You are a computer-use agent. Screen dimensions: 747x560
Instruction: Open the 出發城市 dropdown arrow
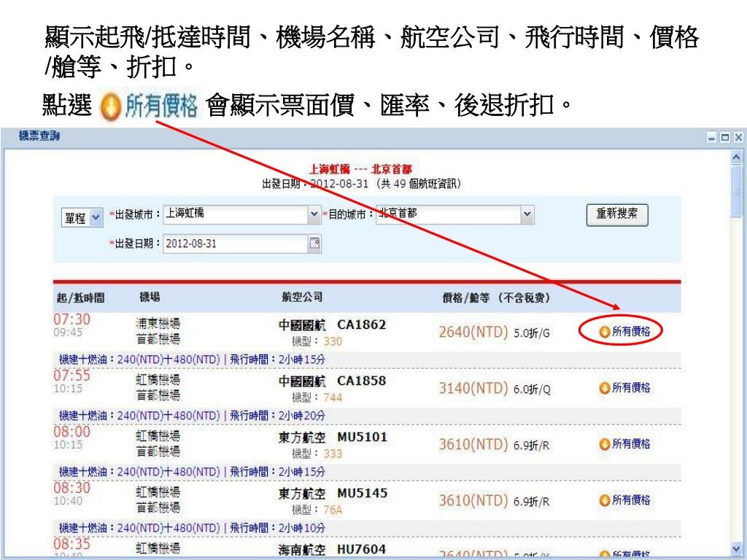(314, 214)
